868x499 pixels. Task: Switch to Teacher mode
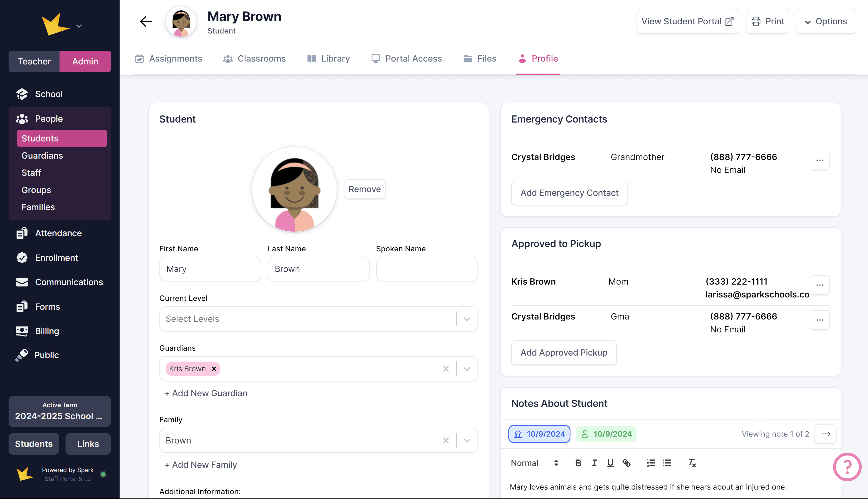coord(34,61)
